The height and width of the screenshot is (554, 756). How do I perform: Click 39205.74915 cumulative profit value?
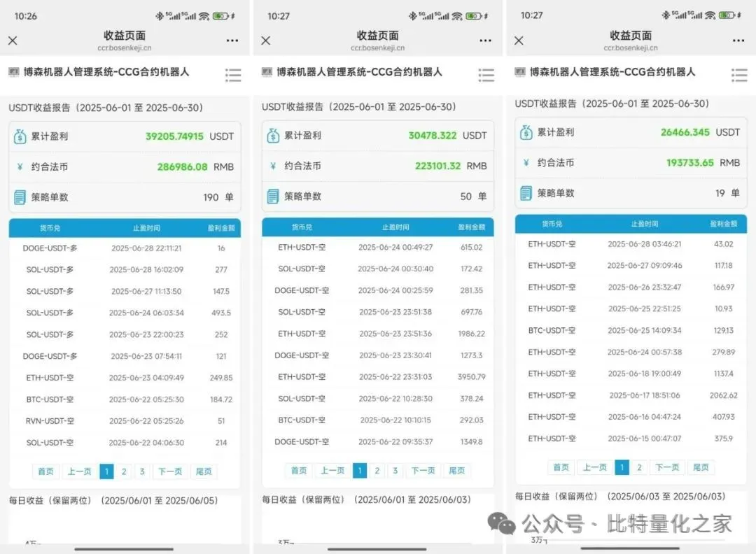174,136
